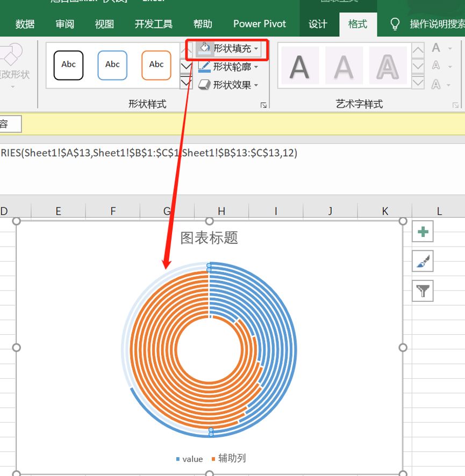
Task: Select the 格式 chart tools tab
Action: [x=358, y=24]
